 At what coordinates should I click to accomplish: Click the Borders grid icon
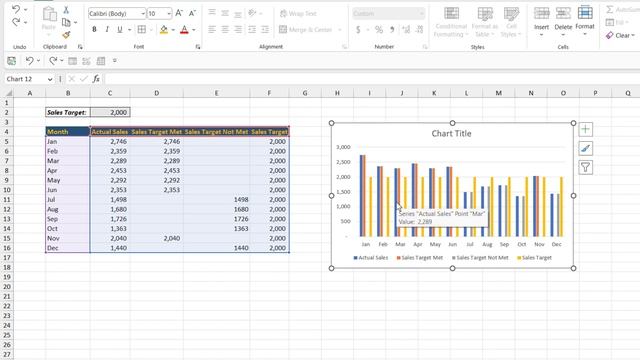pos(142,29)
